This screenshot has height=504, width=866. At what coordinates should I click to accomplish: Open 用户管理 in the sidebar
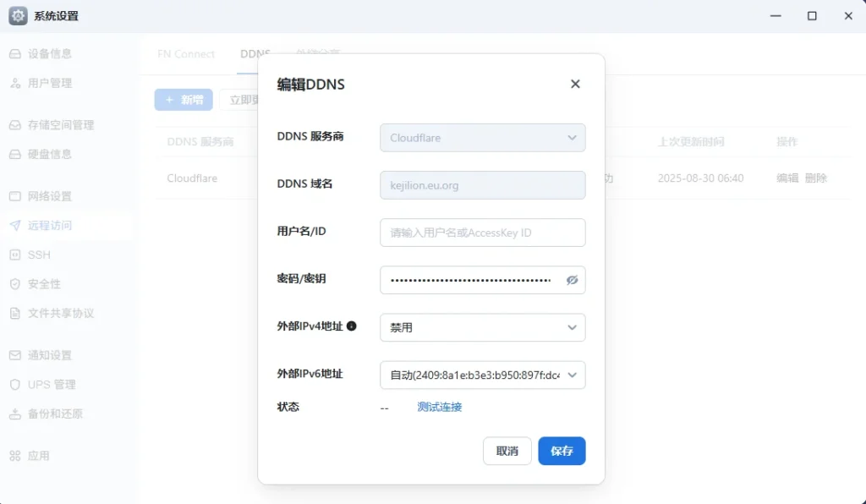point(50,83)
